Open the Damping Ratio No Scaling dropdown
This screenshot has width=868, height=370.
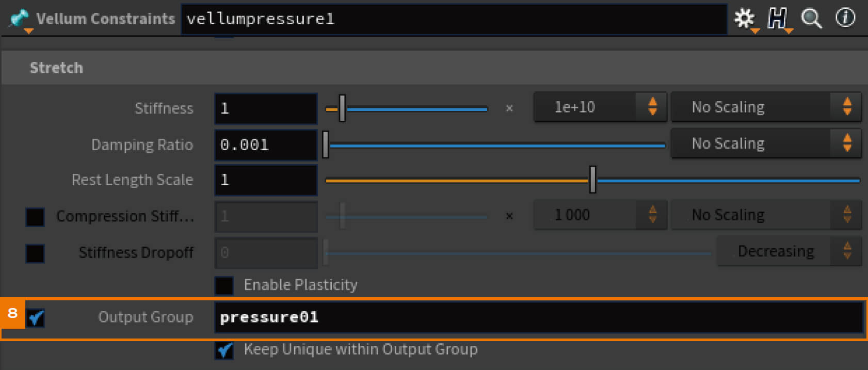[x=766, y=143]
